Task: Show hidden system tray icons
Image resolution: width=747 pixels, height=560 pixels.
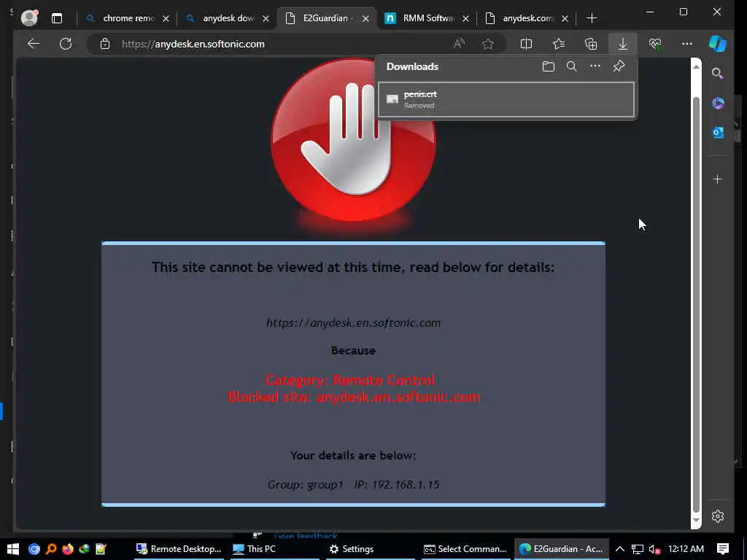Action: (620, 549)
